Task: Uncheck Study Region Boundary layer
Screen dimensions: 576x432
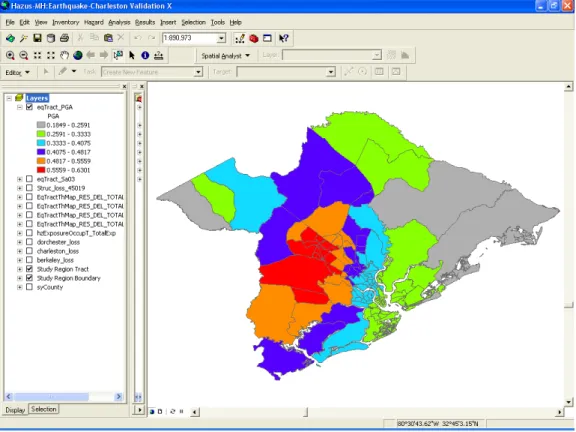Action: click(29, 278)
